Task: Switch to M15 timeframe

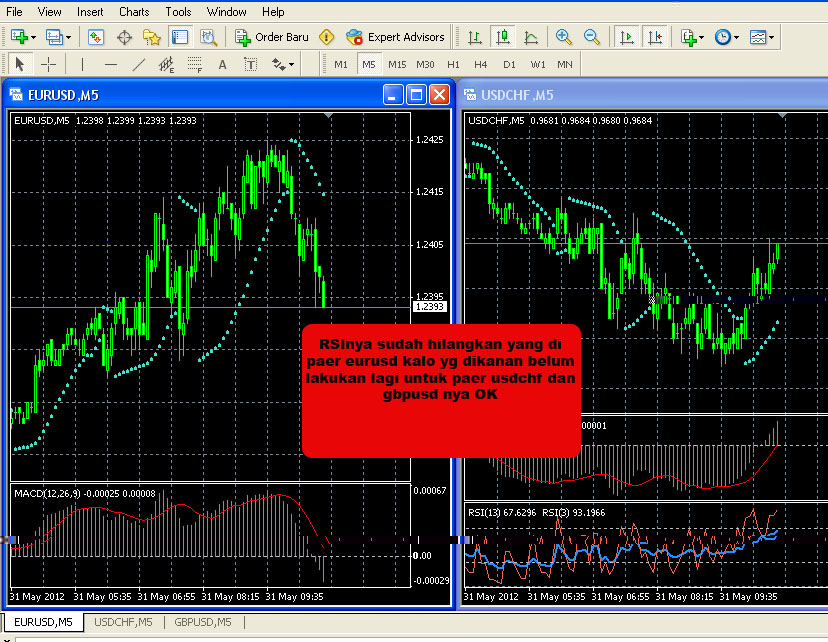Action: click(397, 64)
